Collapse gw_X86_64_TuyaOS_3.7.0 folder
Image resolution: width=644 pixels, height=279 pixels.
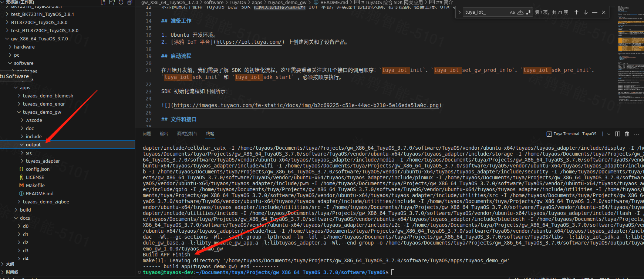[67, 39]
